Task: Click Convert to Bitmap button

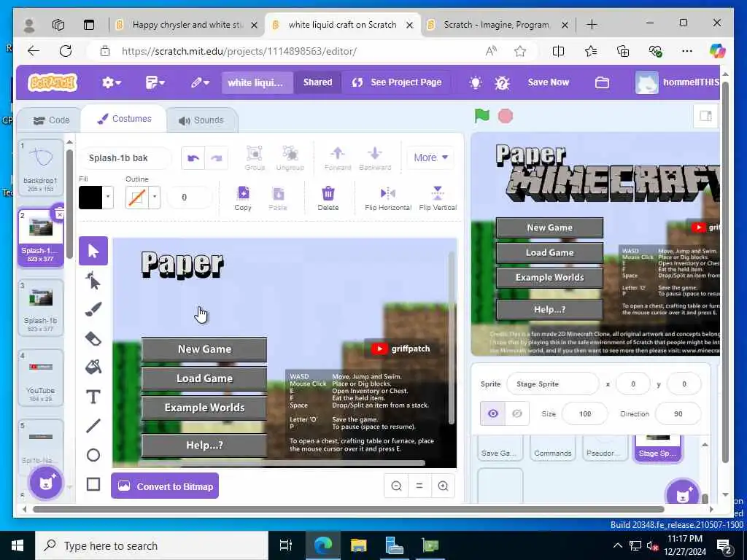Action: (x=165, y=486)
